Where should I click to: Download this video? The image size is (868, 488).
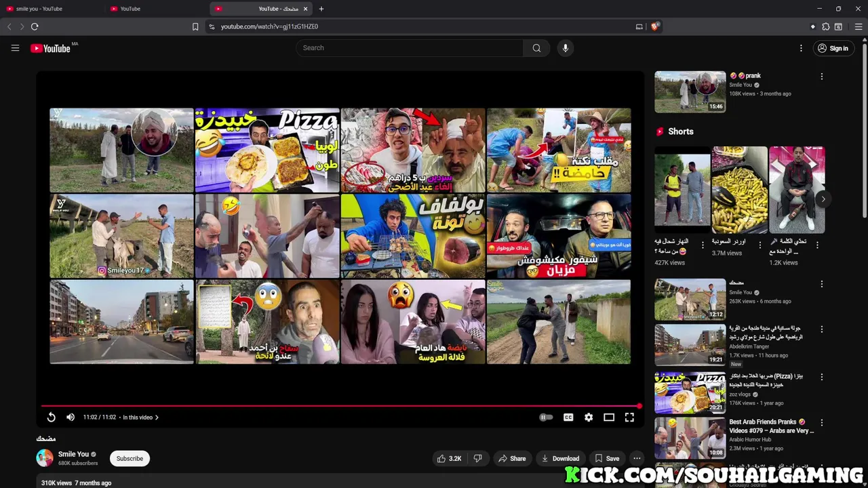click(560, 458)
